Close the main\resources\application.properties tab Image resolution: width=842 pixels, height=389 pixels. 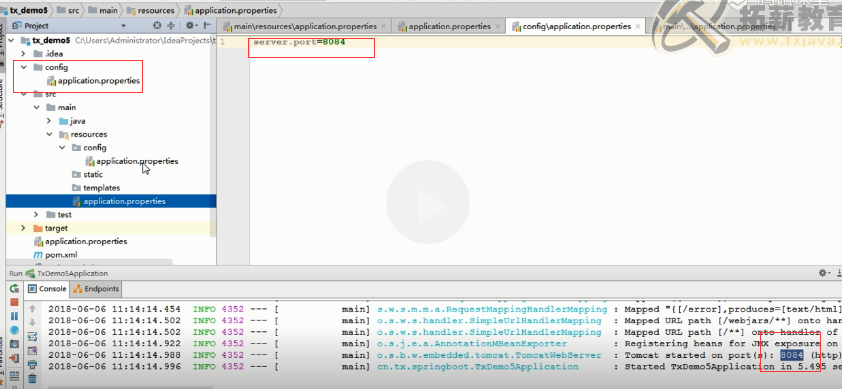click(383, 26)
